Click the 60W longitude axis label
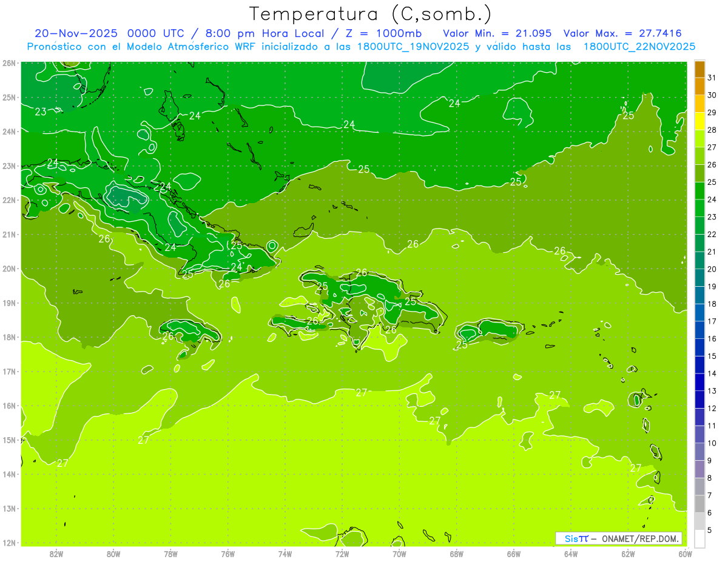Screen dimensions: 728x562 click(x=686, y=553)
